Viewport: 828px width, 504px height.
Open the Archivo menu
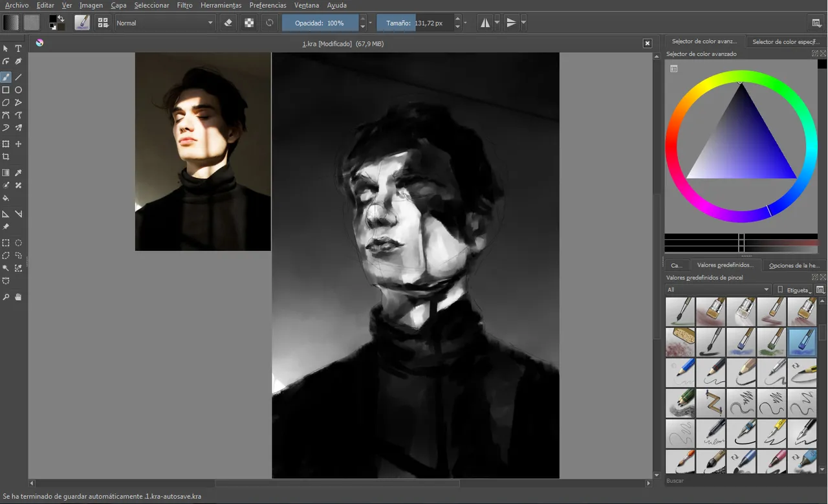pyautogui.click(x=17, y=5)
